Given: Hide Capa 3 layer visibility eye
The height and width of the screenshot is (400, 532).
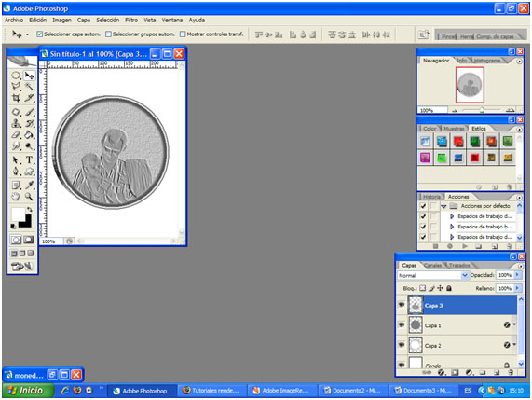Looking at the screenshot, I should 402,305.
